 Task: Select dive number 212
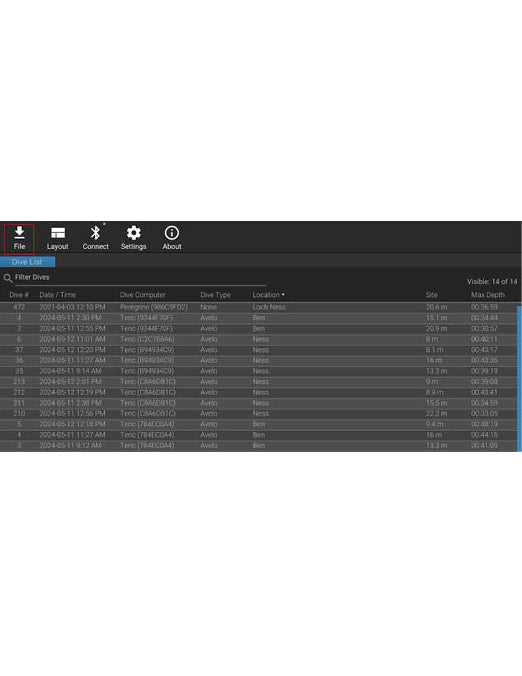19,392
